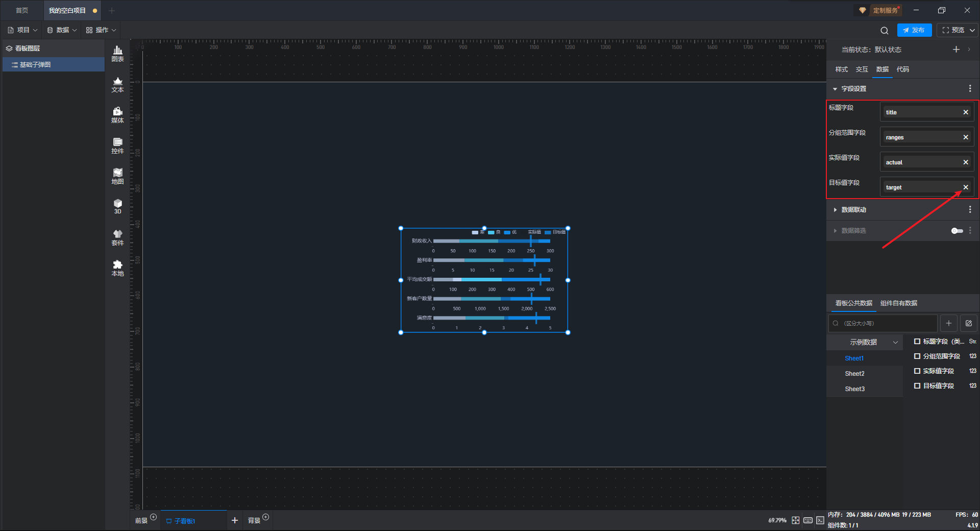Open the 套件 kit component panel

[x=117, y=237]
